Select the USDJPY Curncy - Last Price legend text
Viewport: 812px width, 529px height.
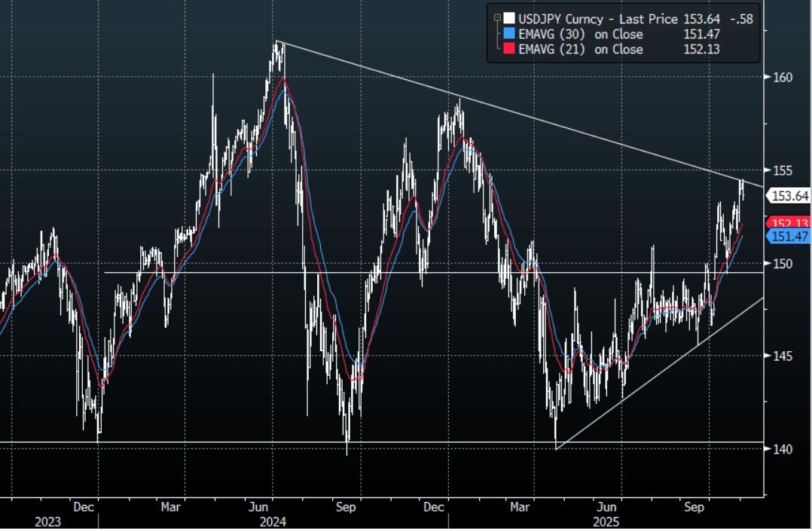(598, 19)
